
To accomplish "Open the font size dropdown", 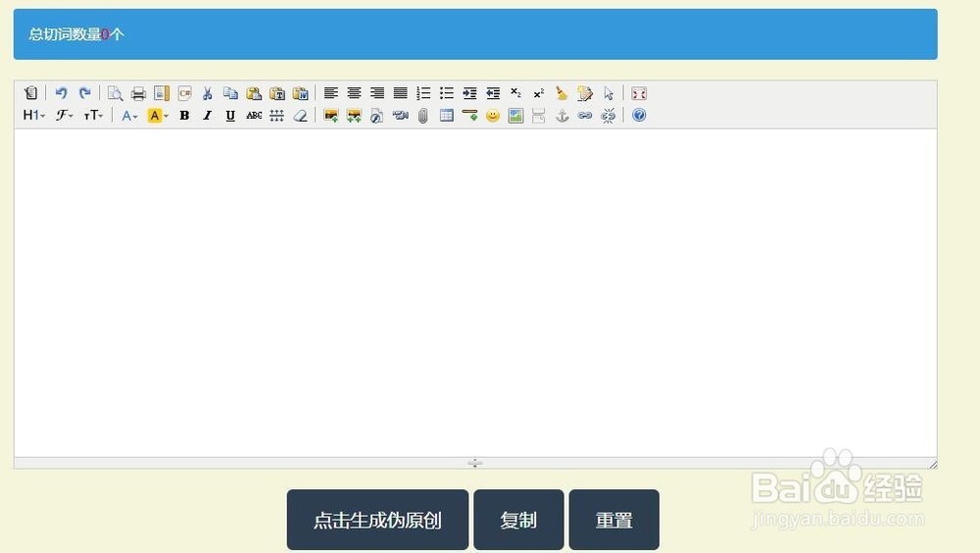I will tap(93, 115).
